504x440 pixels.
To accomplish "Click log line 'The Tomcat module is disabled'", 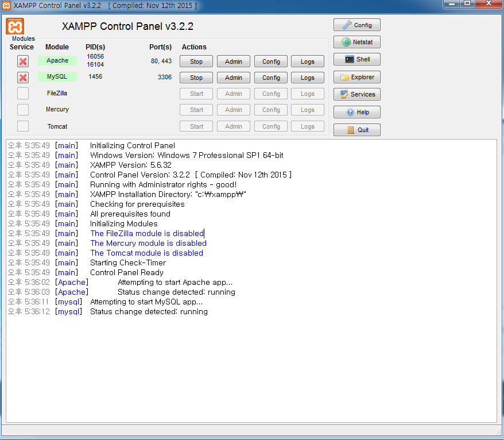I will [x=146, y=253].
